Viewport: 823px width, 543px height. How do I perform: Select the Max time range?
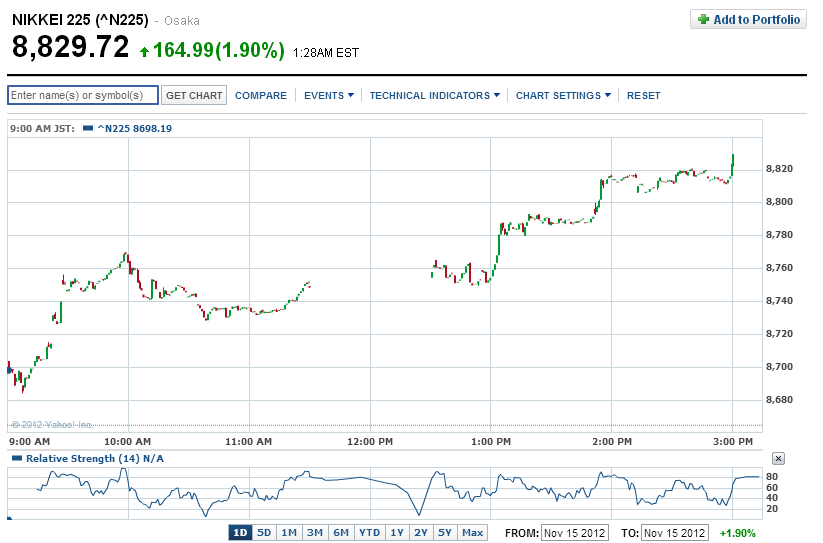pos(472,533)
